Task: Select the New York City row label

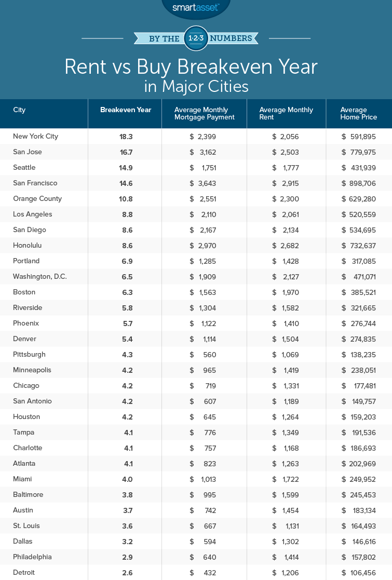Action: (35, 137)
